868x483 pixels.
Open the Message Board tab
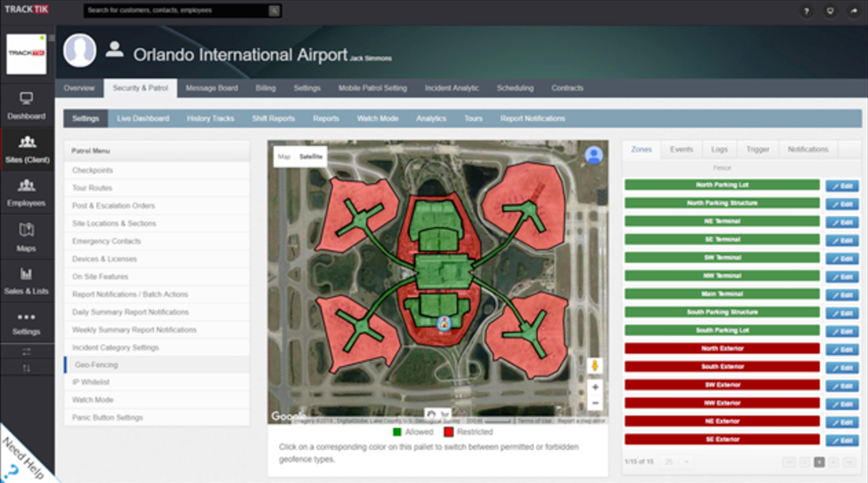[212, 88]
